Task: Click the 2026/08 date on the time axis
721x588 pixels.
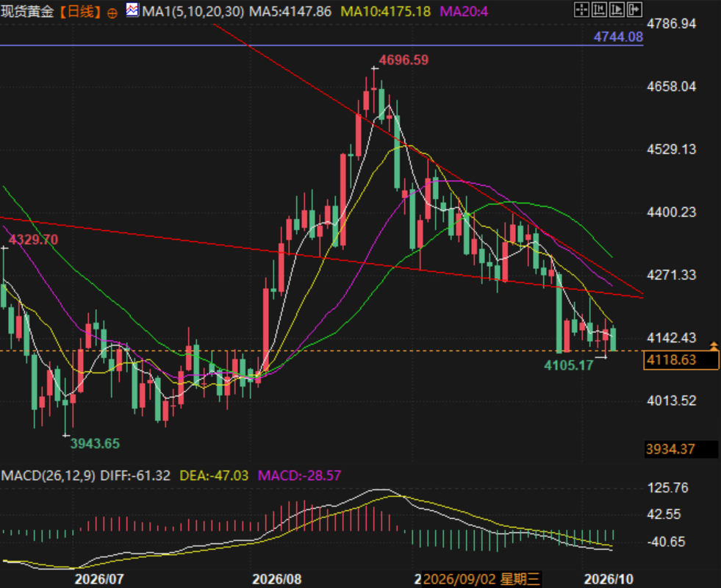Action: click(277, 579)
